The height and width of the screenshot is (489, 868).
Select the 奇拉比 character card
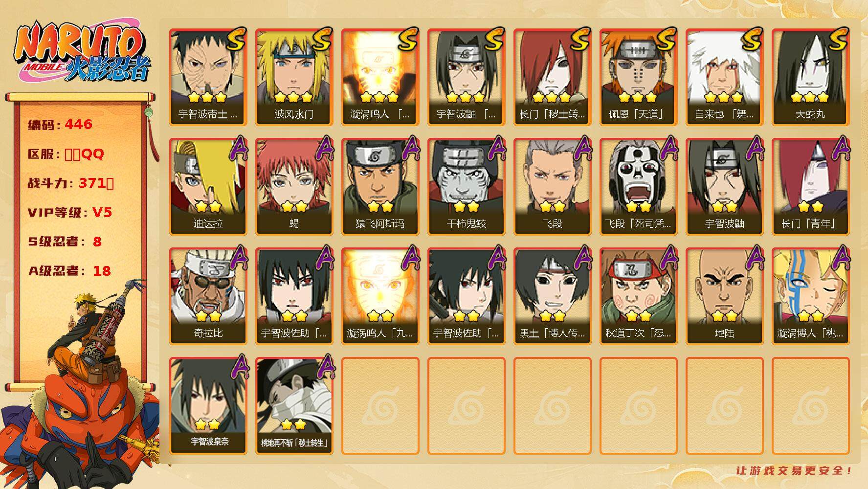[x=208, y=296]
